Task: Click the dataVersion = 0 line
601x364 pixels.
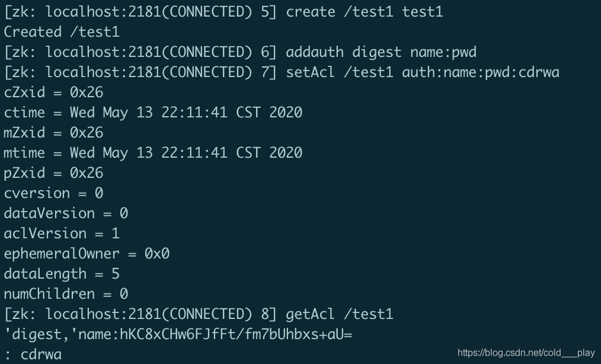Action: [66, 213]
